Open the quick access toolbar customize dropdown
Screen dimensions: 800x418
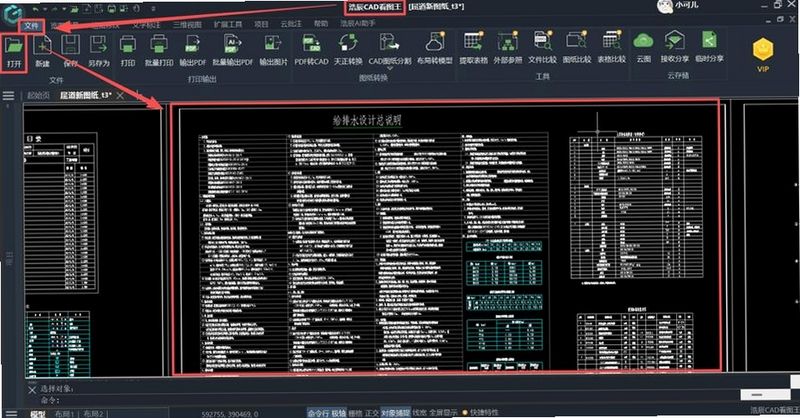click(x=154, y=9)
